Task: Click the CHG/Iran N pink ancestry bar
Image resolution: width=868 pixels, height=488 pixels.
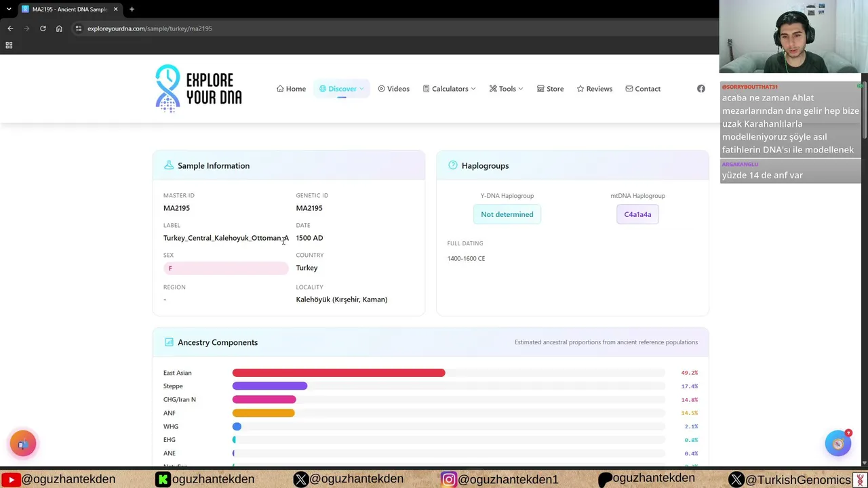Action: point(264,400)
